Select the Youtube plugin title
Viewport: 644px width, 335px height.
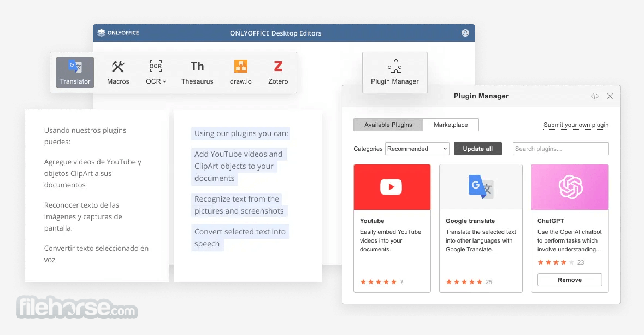pos(372,221)
